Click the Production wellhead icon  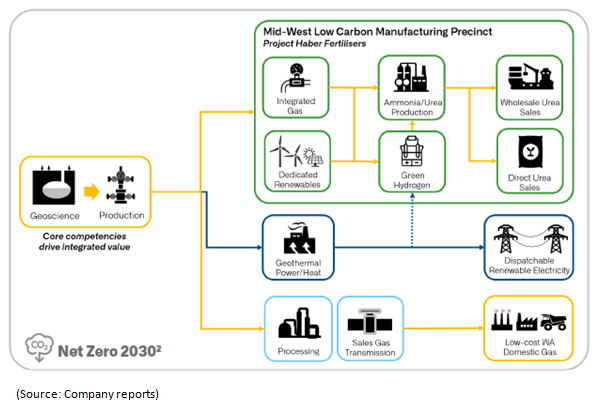click(x=121, y=186)
